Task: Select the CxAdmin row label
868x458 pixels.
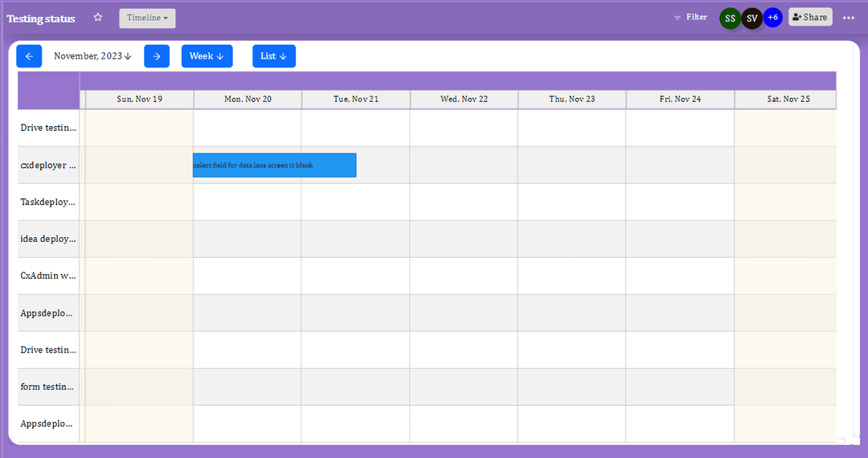Action: click(48, 276)
